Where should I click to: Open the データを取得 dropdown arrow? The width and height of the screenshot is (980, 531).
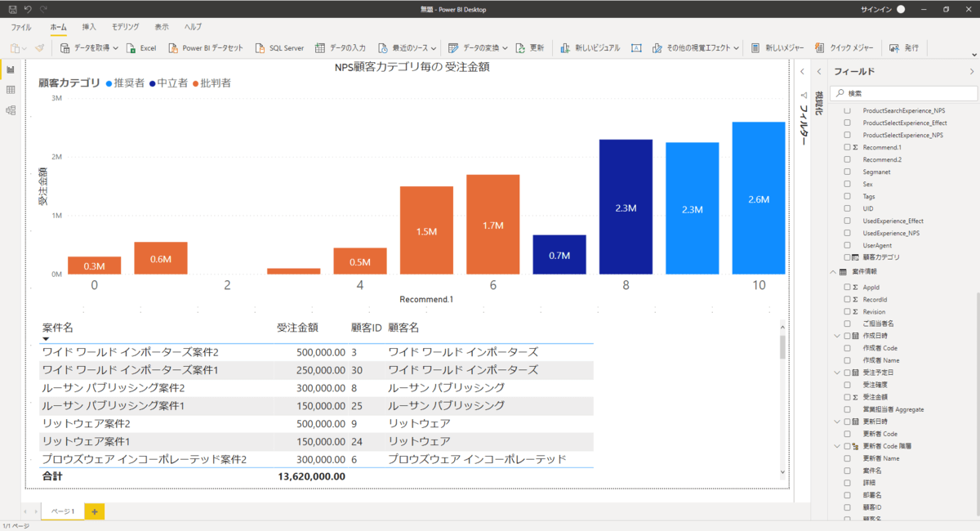click(x=116, y=48)
